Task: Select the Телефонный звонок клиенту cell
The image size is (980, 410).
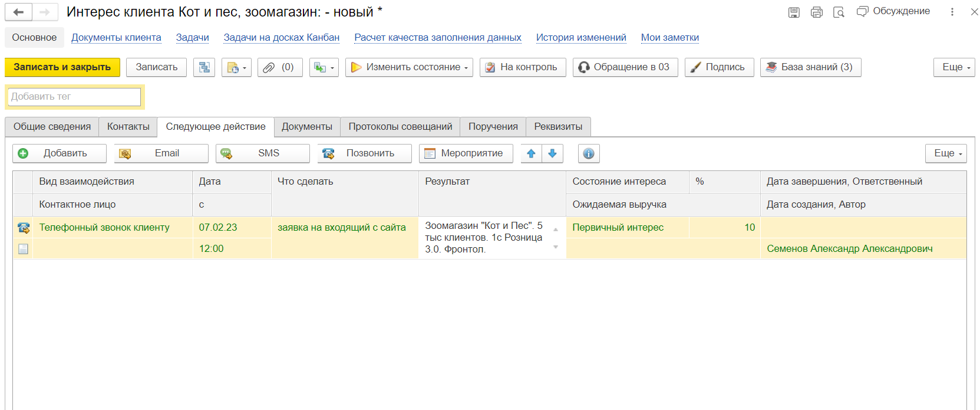Action: click(113, 228)
